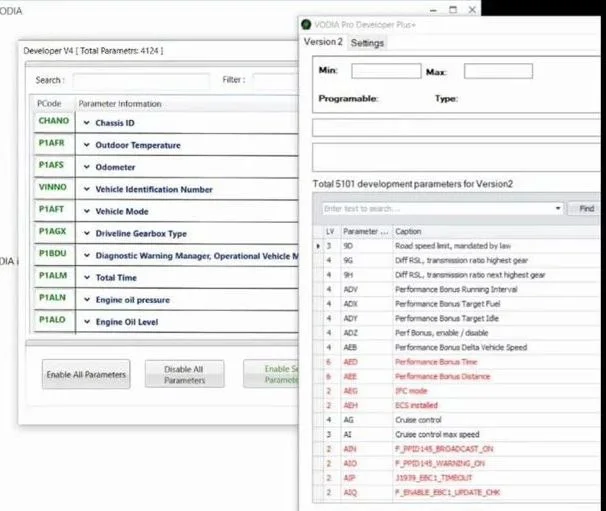
Task: Select 'Performance Bonus Target Fuel' row
Action: point(458,304)
